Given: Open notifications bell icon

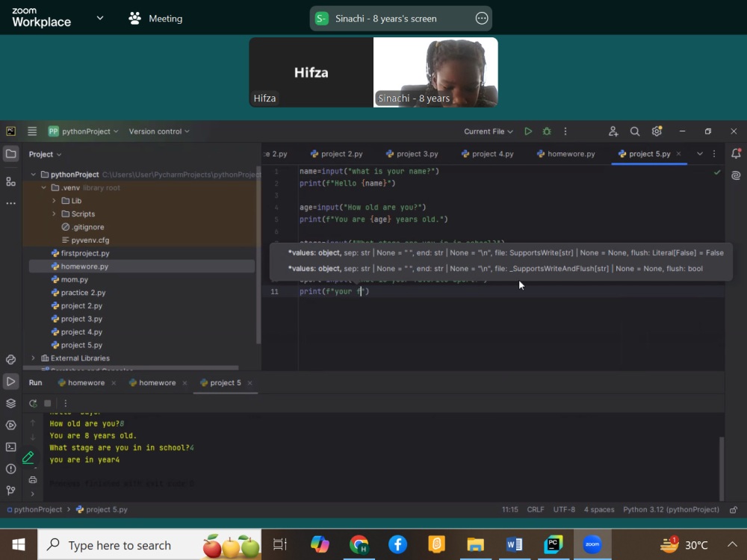Looking at the screenshot, I should point(736,153).
